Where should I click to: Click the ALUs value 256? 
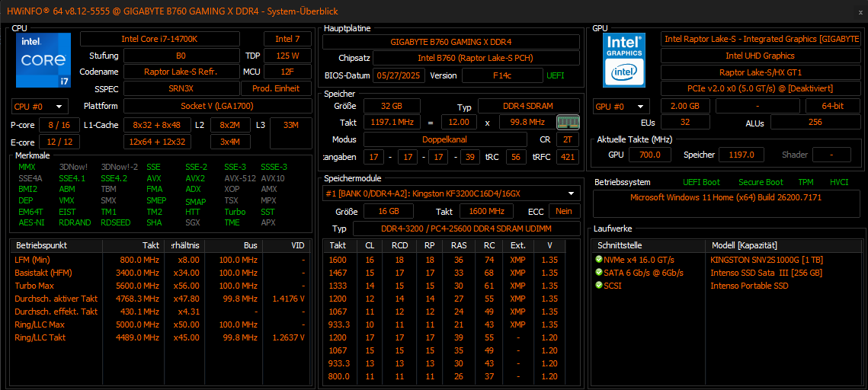coord(815,122)
